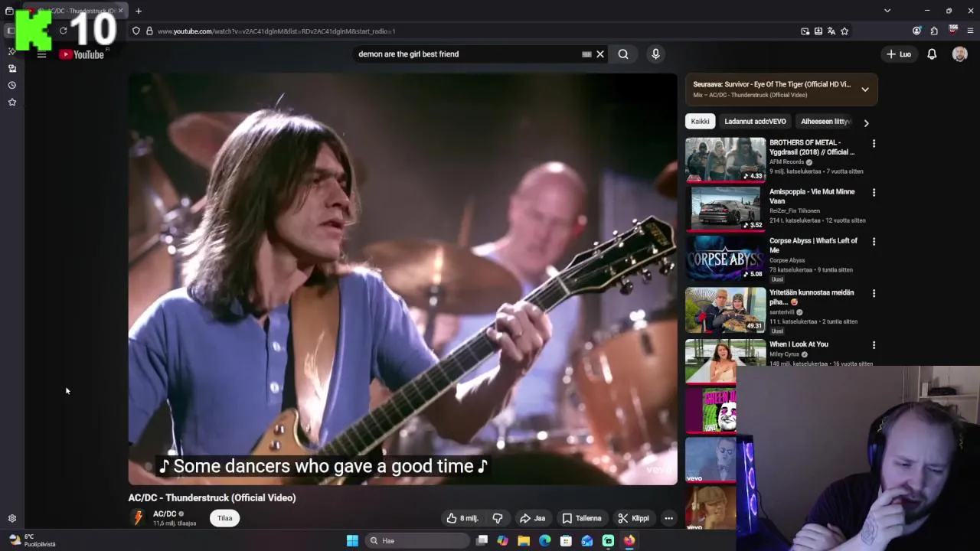Open more actions three-dot button

[668, 518]
